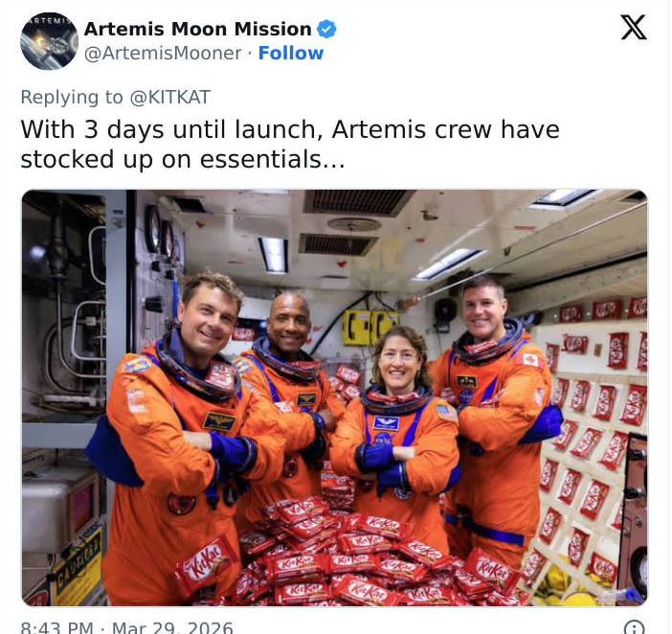Open the attached crew photo

(x=335, y=397)
